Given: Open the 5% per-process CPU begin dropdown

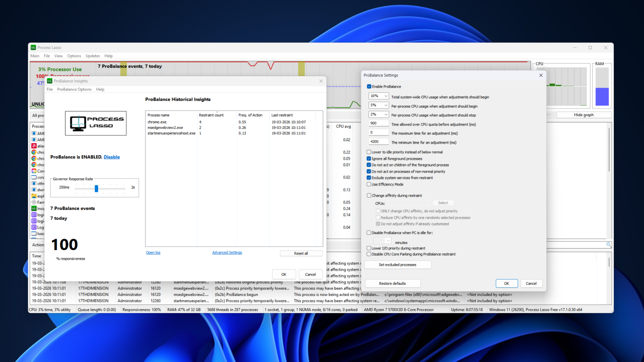Looking at the screenshot, I should (378, 105).
